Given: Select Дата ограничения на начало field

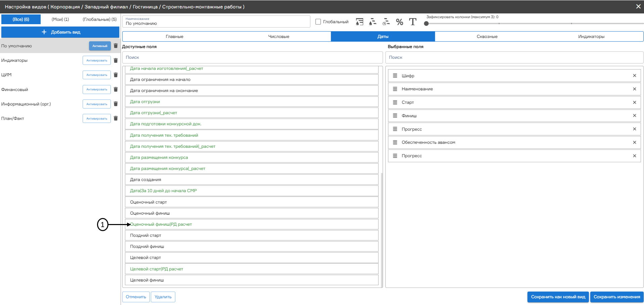Looking at the screenshot, I should [x=252, y=80].
